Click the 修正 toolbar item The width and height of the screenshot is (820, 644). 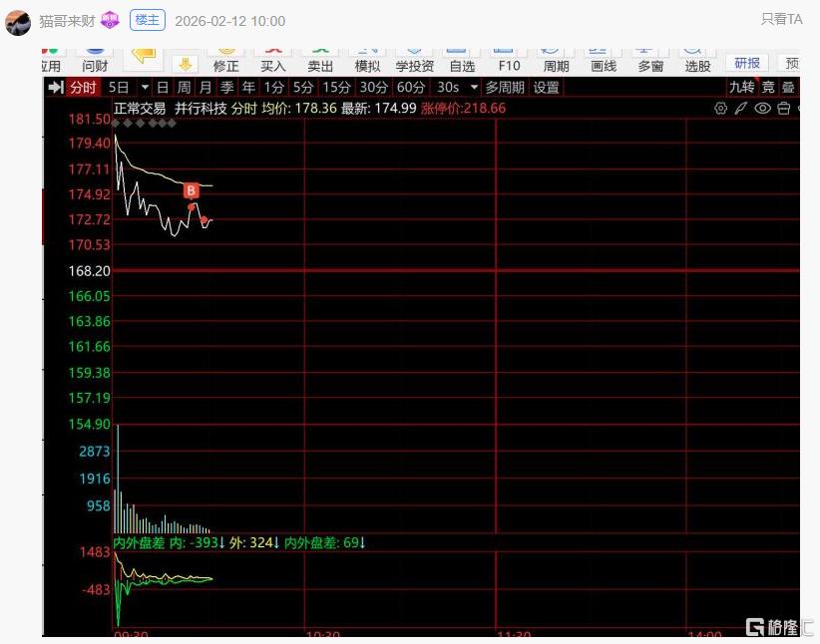(x=225, y=60)
